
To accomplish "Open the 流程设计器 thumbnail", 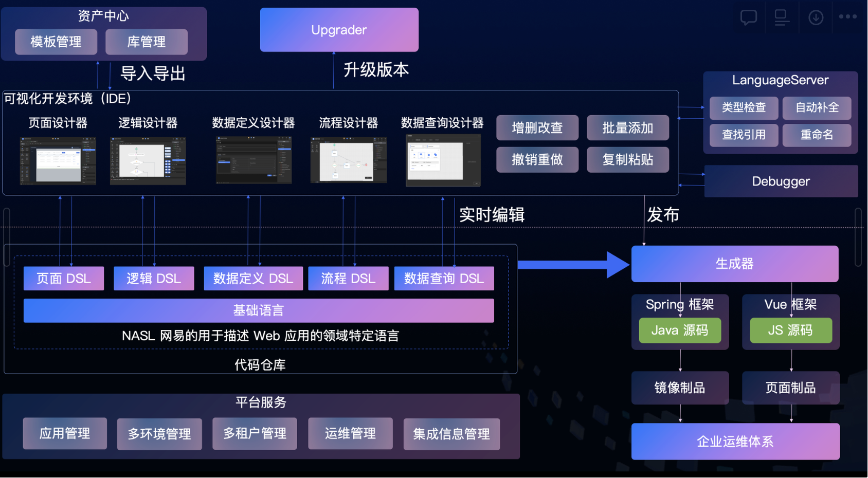I will pos(348,160).
